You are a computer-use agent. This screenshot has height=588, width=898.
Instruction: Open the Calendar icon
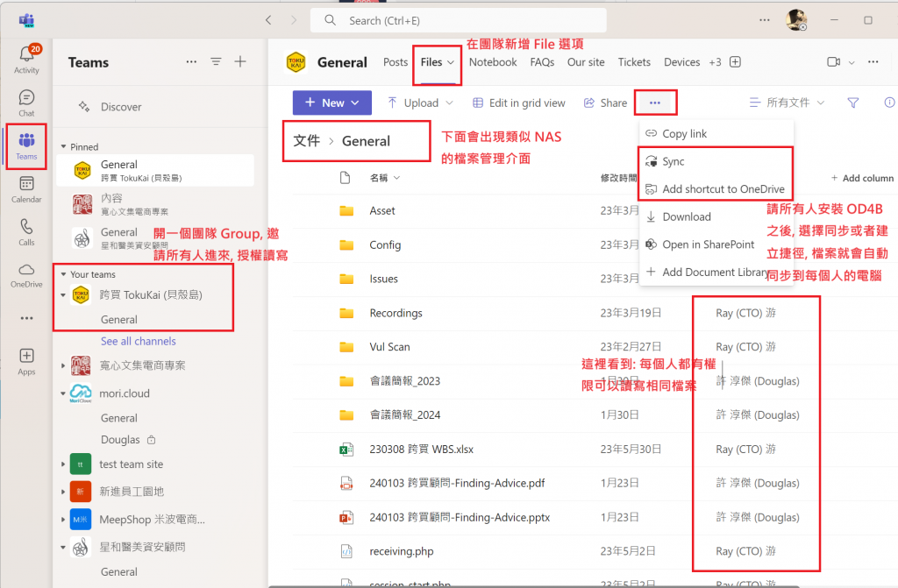click(x=26, y=189)
